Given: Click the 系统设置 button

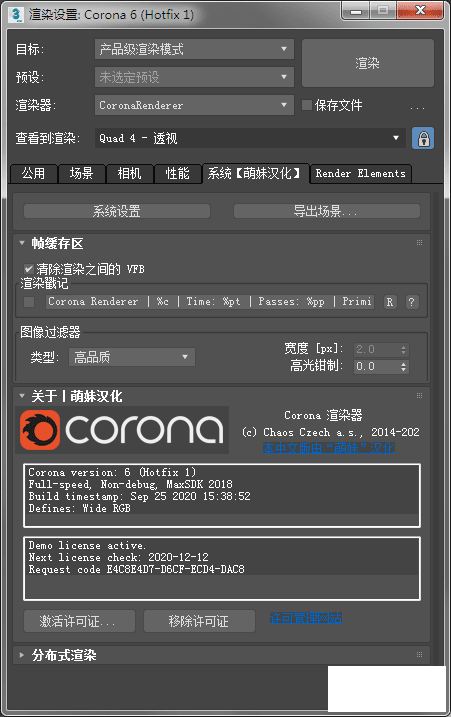Looking at the screenshot, I should point(117,211).
